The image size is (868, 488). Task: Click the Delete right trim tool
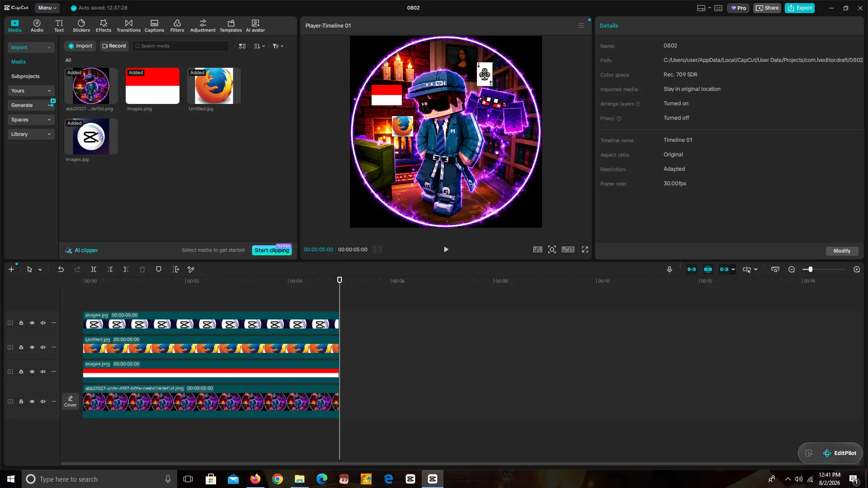coord(126,269)
